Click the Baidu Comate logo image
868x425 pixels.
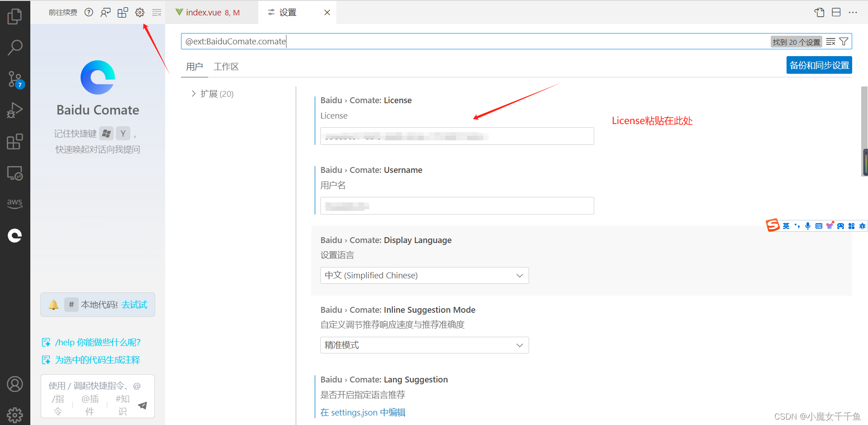(x=98, y=77)
